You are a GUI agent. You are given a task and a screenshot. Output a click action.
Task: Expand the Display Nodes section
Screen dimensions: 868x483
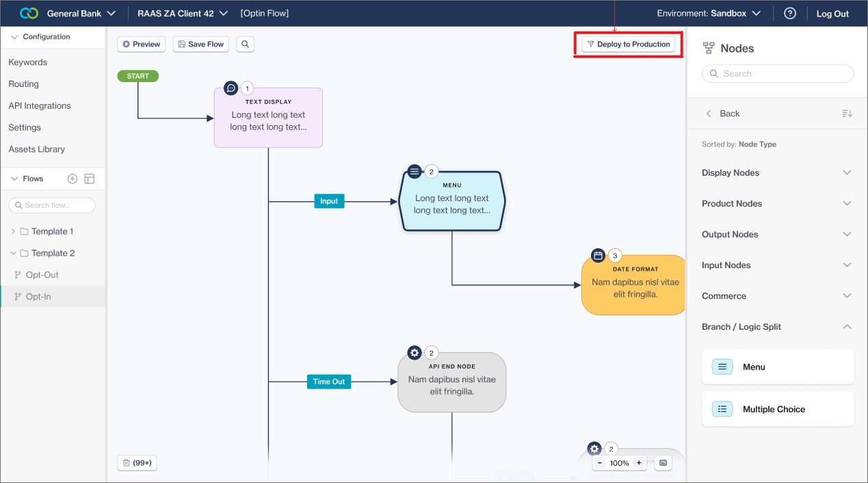click(x=777, y=173)
